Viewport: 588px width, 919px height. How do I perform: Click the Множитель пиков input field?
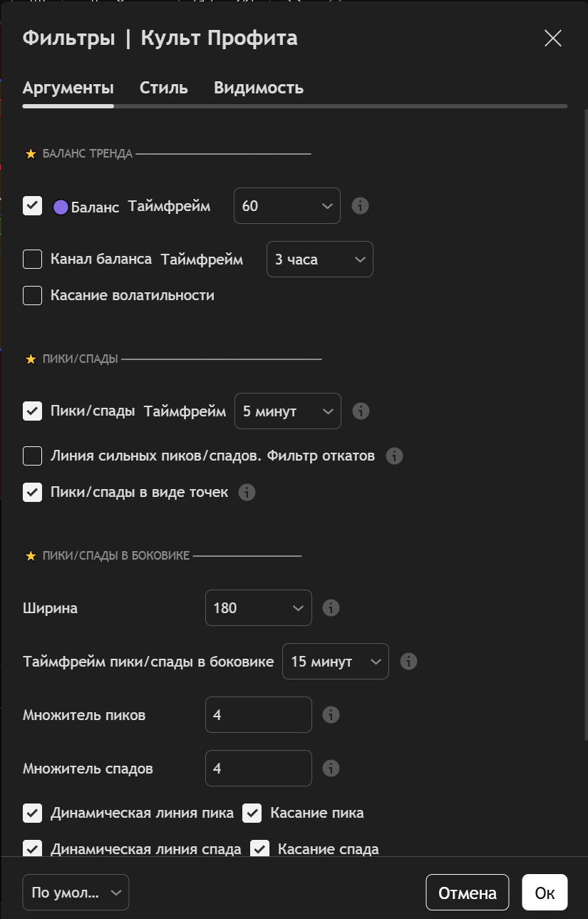point(258,715)
